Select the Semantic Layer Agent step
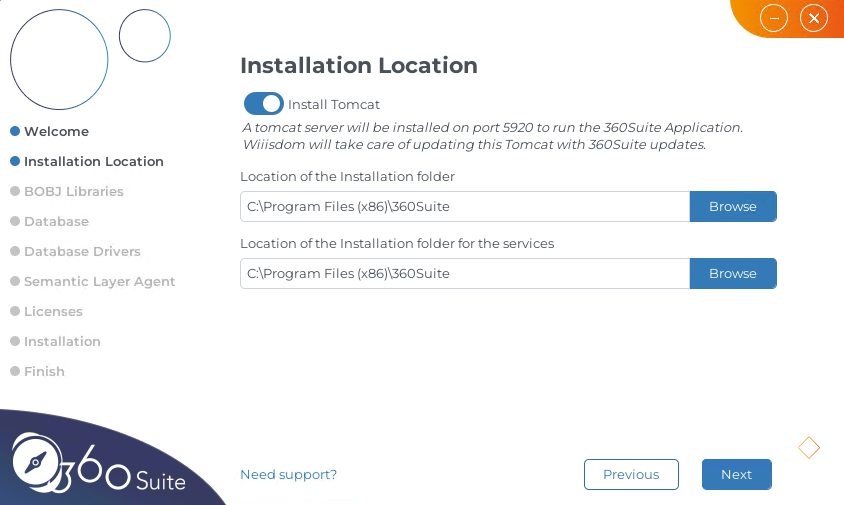 93,282
